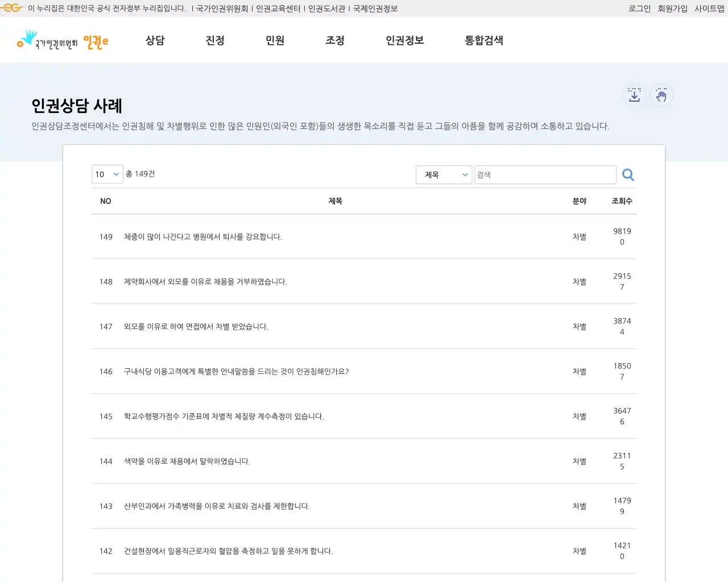Open the 통합검색 menu
Screen dimensions: 728x582
click(483, 40)
